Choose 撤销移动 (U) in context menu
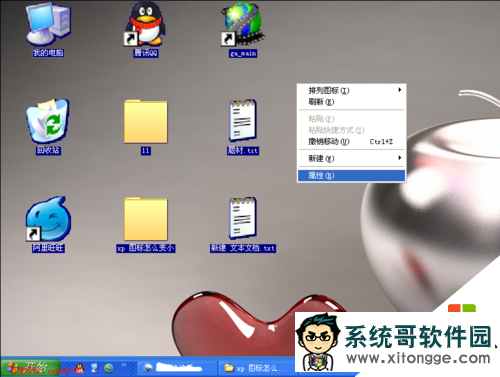 click(x=351, y=142)
